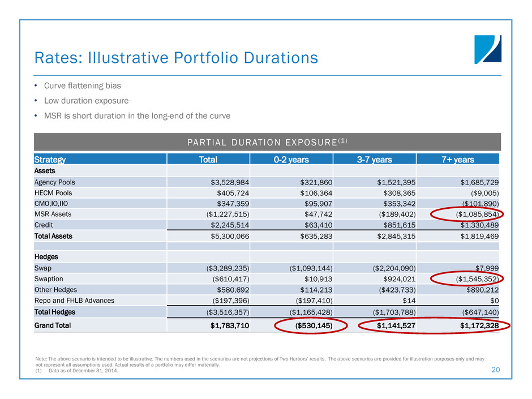Click the Two Harbors logo icon
The width and height of the screenshot is (532, 399).
[487, 49]
